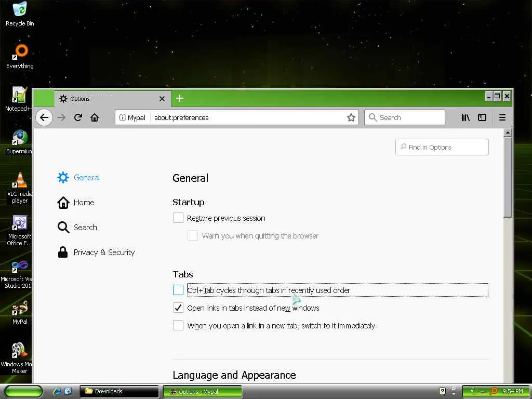Click the vertical scrollbar thumb
The image size is (532, 399).
pos(508,177)
